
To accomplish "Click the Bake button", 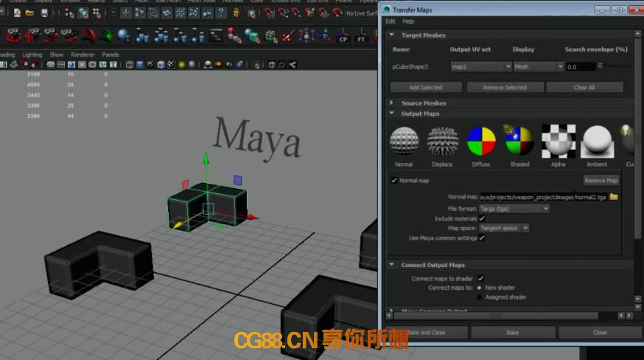I will click(x=513, y=332).
